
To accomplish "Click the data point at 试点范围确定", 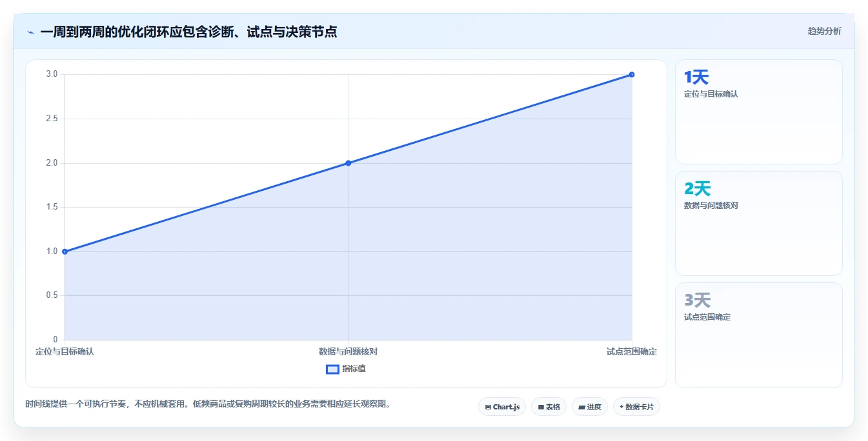I will tap(632, 75).
